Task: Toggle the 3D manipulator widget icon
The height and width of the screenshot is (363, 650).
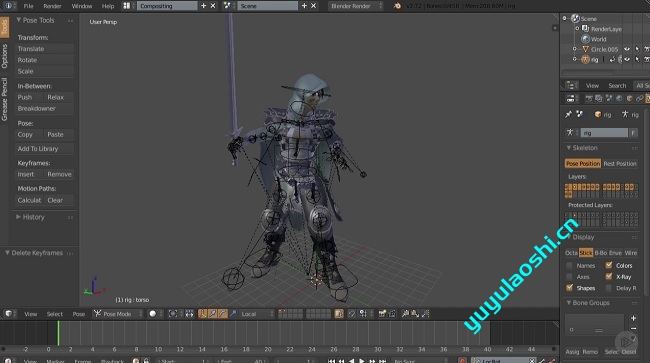Action: click(203, 314)
